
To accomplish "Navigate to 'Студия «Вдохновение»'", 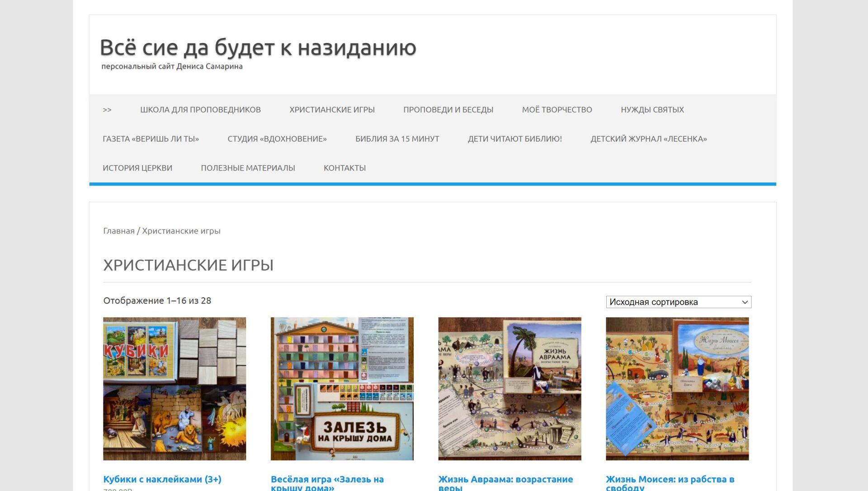I will [x=277, y=139].
